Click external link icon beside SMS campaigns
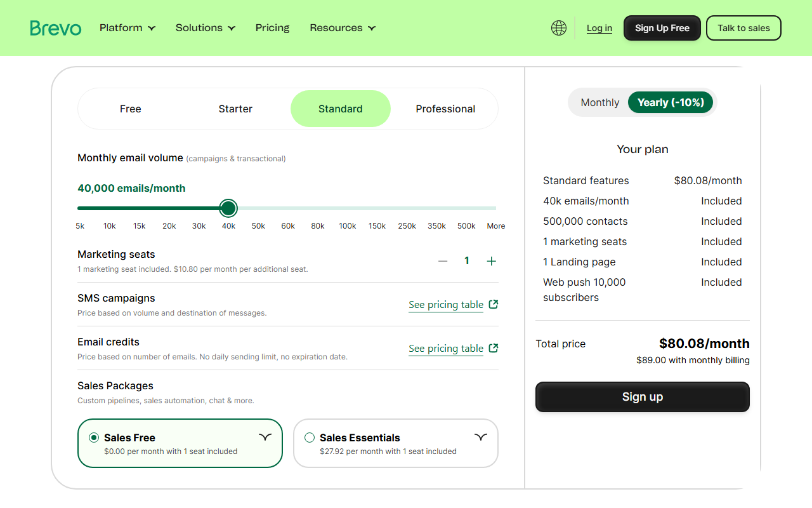 point(494,304)
